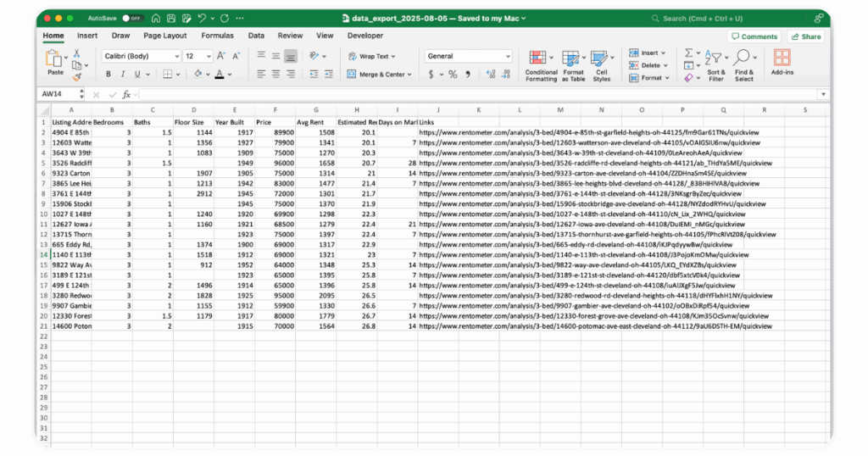
Task: Click the Share button
Action: (x=806, y=36)
